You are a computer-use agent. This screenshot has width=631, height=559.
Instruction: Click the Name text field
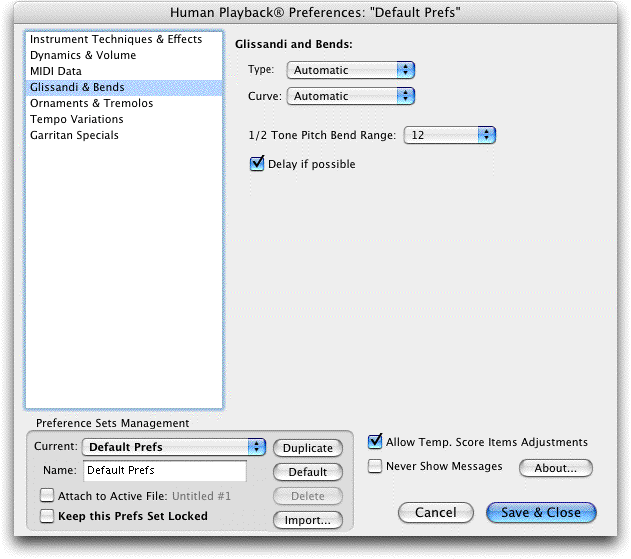click(165, 470)
